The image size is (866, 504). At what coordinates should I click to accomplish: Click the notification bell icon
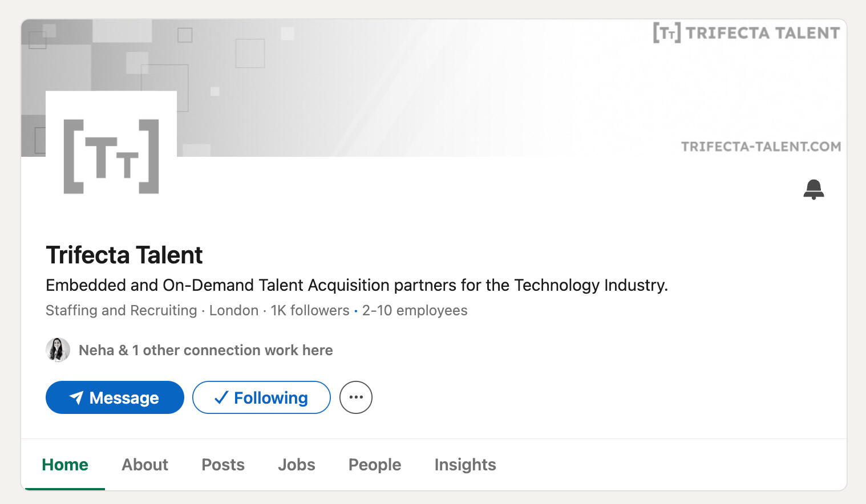(814, 189)
